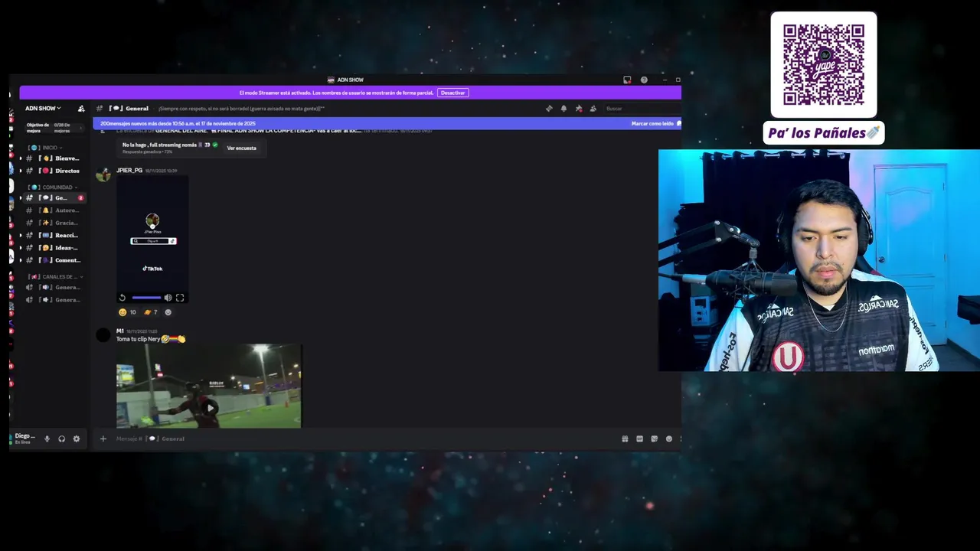This screenshot has height=551, width=980.
Task: Open the threads icon in channel header
Action: (549, 109)
